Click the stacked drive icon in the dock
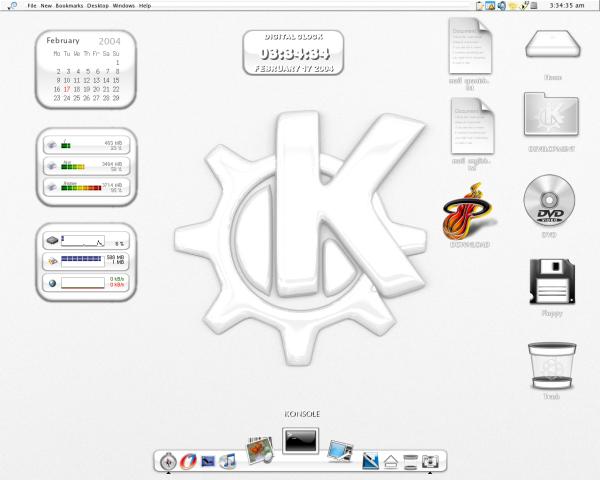Screen dimensions: 600x480 [410, 462]
